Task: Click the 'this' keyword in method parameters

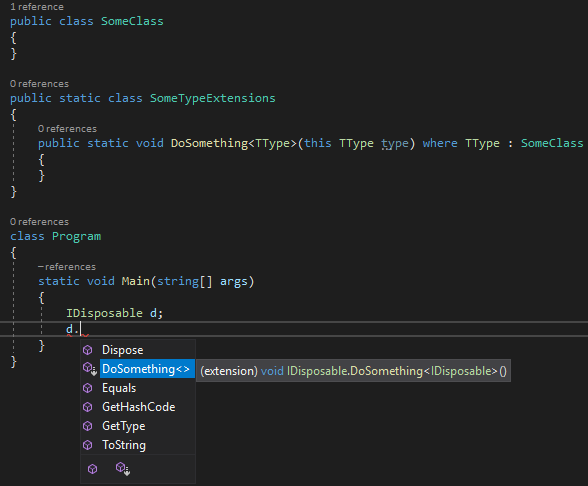Action: (318, 143)
